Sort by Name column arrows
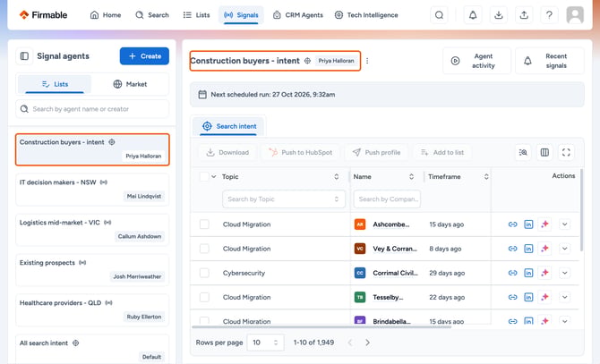This screenshot has height=364, width=600. 411,176
